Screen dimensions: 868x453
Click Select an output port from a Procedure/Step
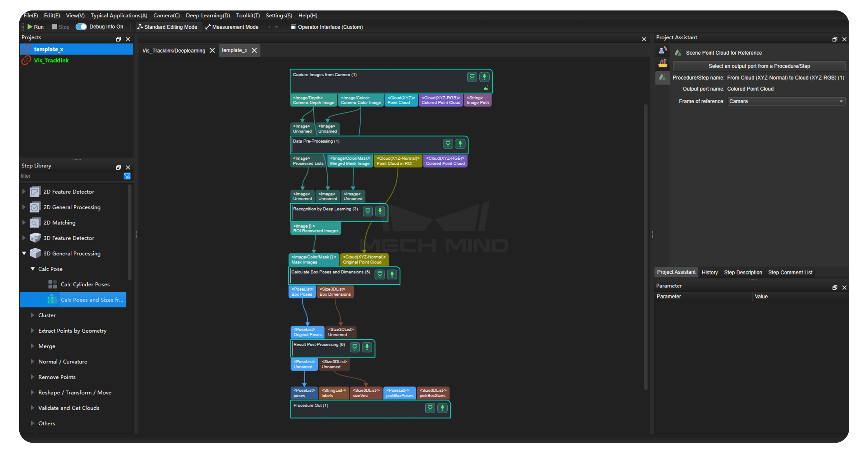(x=759, y=66)
